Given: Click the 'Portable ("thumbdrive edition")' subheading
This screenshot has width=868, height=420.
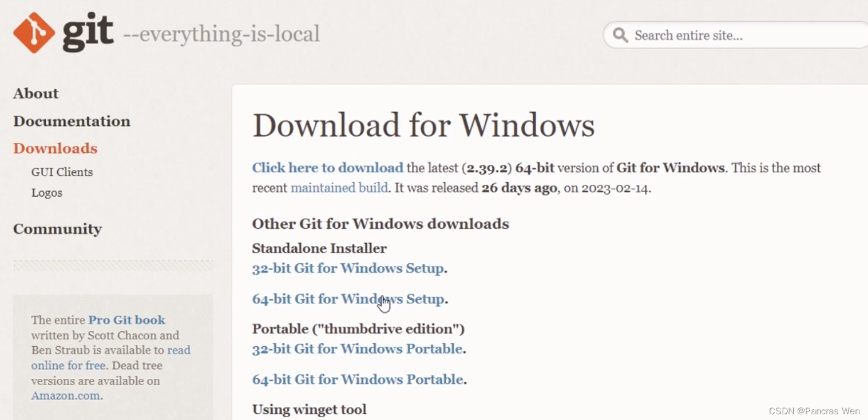Looking at the screenshot, I should (x=358, y=329).
